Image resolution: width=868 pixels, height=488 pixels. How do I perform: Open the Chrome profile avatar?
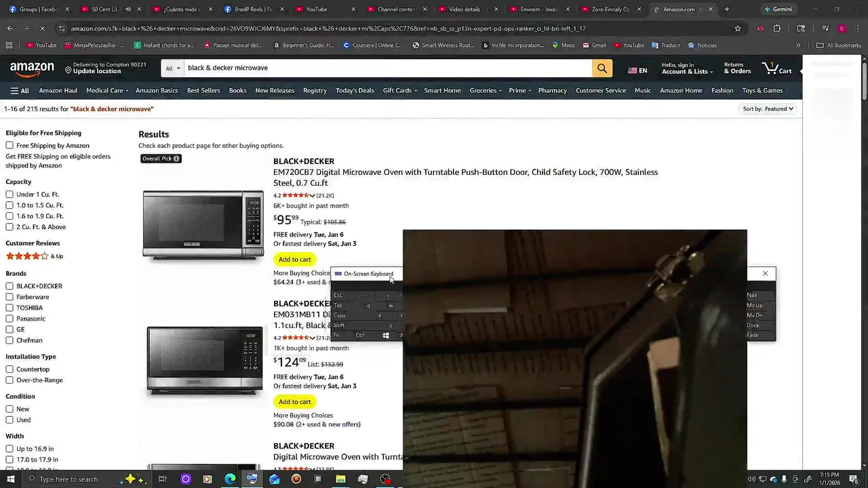842,28
